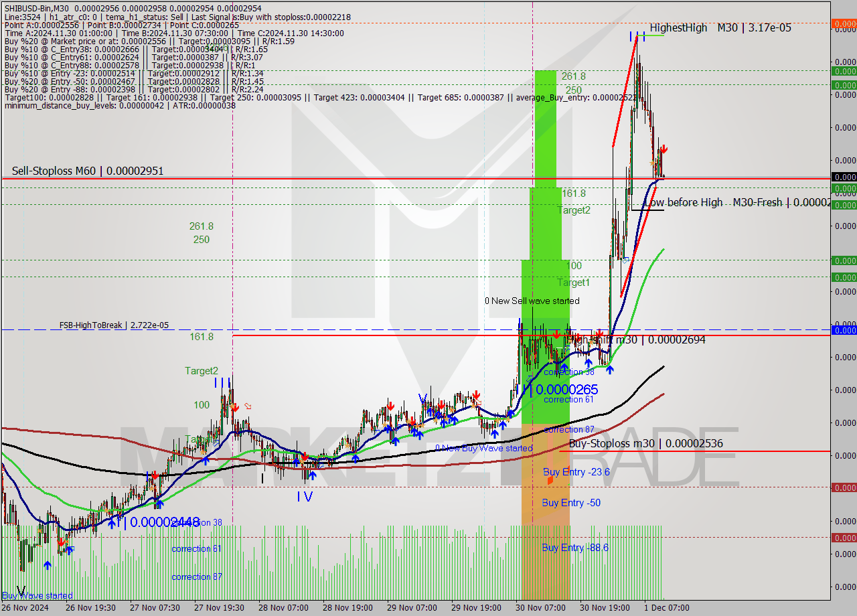
Task: Click the Sell-Stoploss M60 | 0.00002951 label
Action: pyautogui.click(x=88, y=171)
